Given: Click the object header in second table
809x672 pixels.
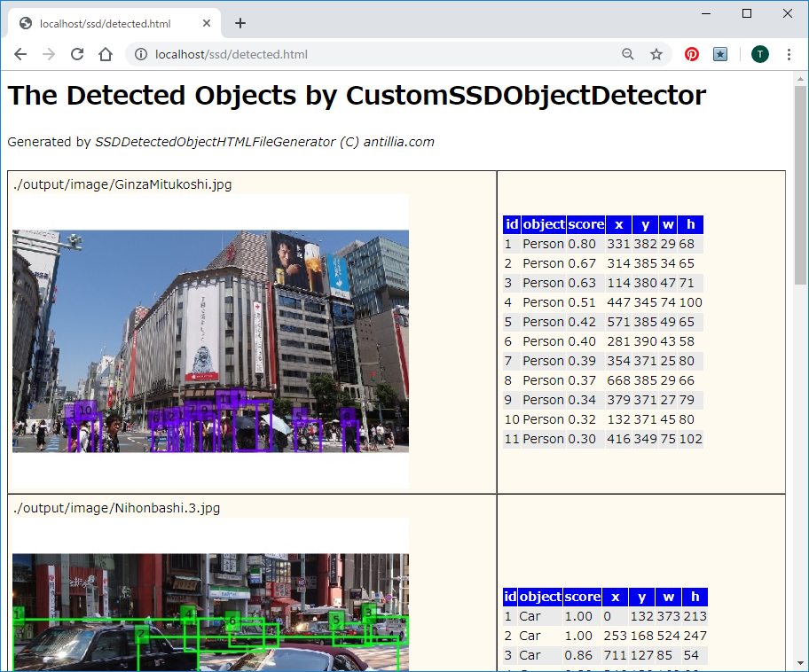Looking at the screenshot, I should (540, 597).
